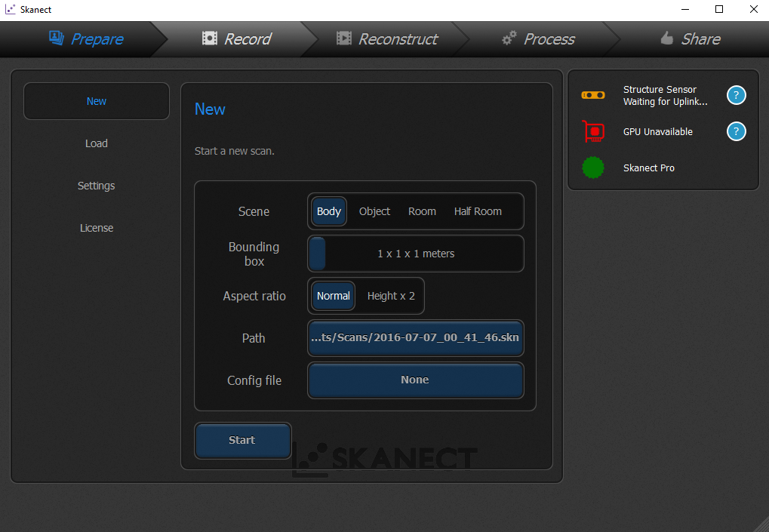Click the bounding box slider handle
The height and width of the screenshot is (532, 769).
[317, 254]
